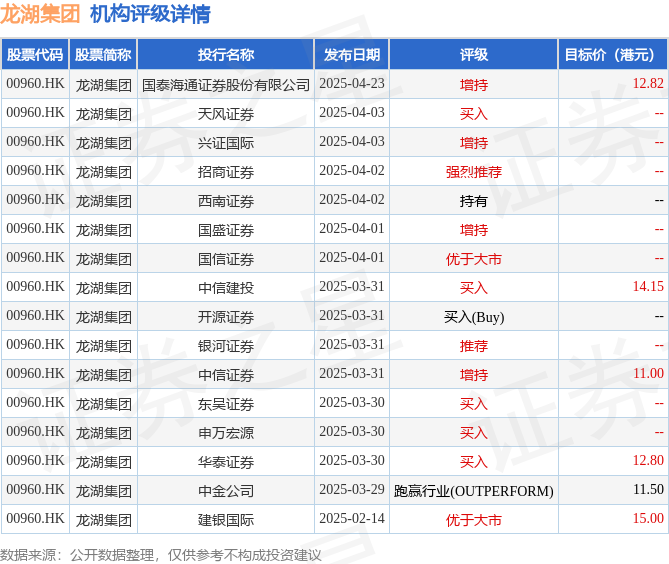Select the 华泰证券 cell
The width and height of the screenshot is (669, 564).
226,462
